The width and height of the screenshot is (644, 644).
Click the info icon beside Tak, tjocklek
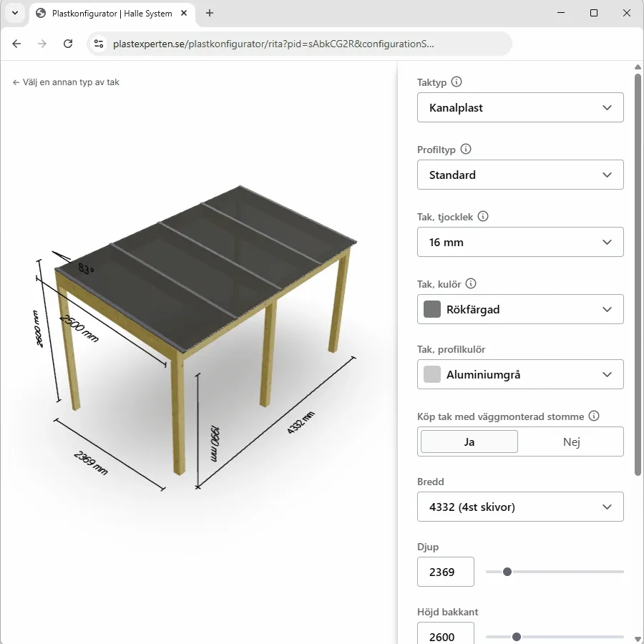click(x=483, y=216)
